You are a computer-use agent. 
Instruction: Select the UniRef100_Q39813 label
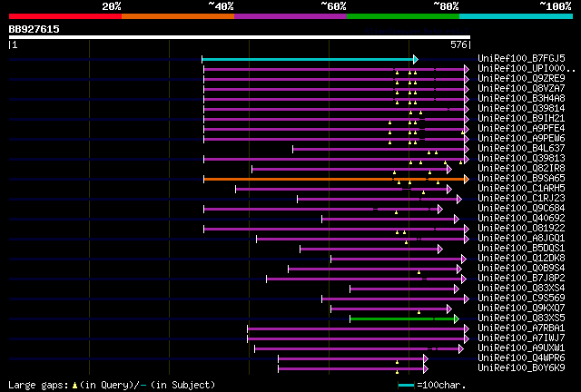(x=521, y=158)
